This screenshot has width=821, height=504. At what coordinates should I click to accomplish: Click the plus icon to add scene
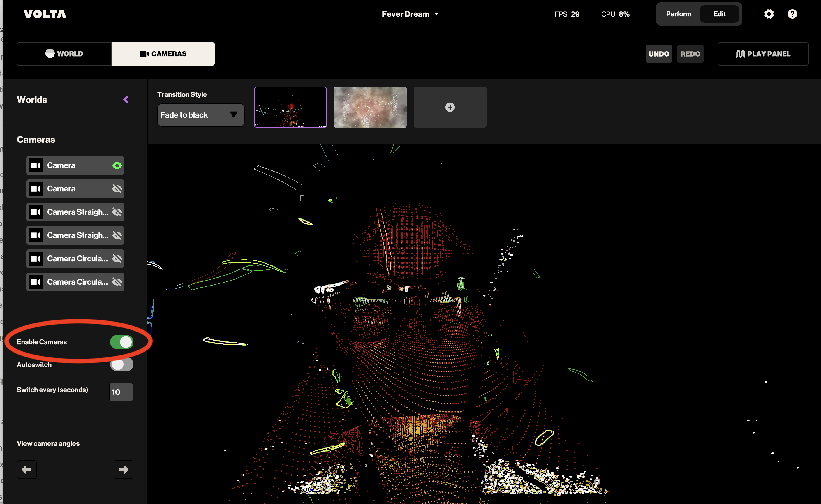pos(450,107)
